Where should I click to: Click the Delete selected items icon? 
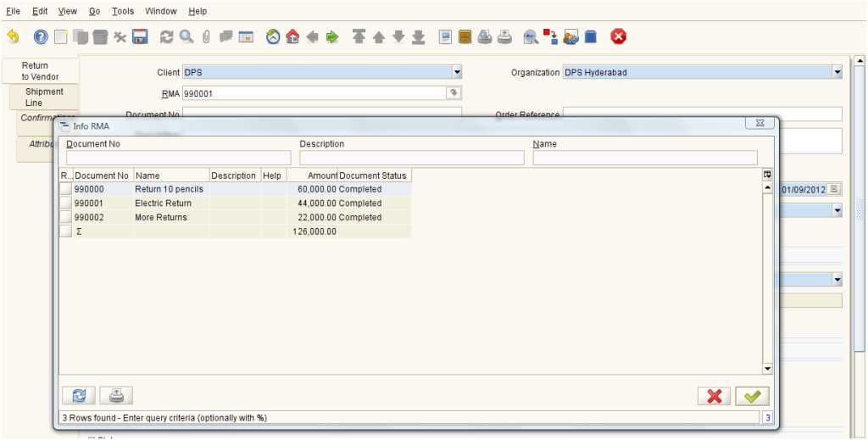[x=120, y=37]
